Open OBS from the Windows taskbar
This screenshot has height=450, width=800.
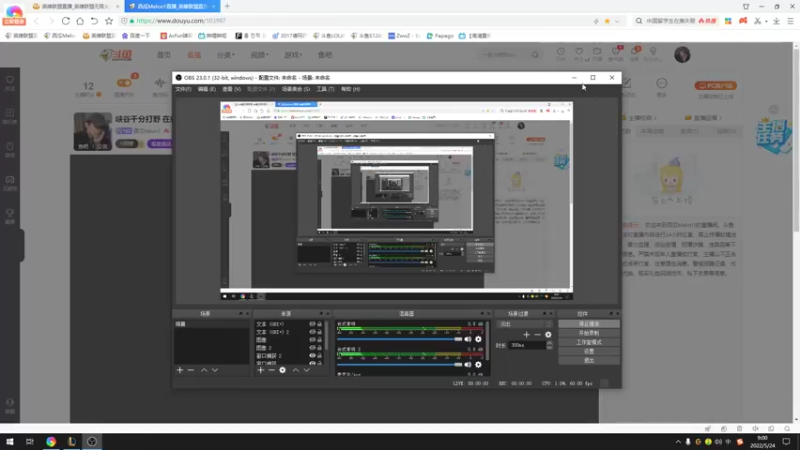pos(92,441)
